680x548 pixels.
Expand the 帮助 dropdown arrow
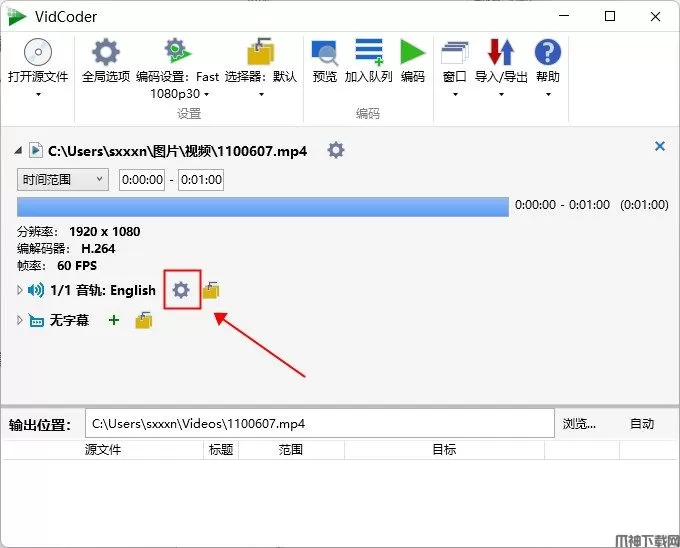(548, 94)
